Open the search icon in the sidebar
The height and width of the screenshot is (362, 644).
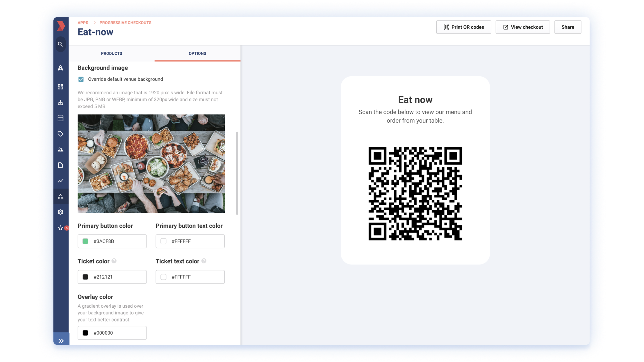pyautogui.click(x=61, y=44)
